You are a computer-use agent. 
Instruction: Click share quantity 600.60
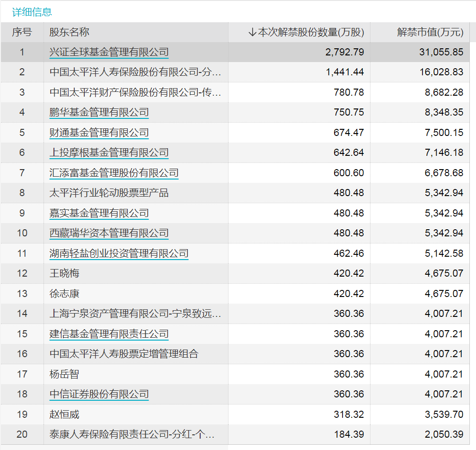[x=349, y=172]
